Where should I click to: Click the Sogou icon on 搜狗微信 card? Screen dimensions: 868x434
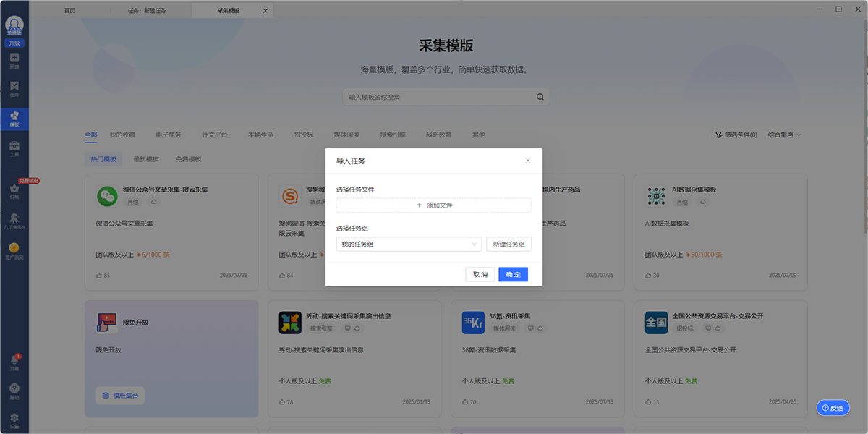click(290, 195)
